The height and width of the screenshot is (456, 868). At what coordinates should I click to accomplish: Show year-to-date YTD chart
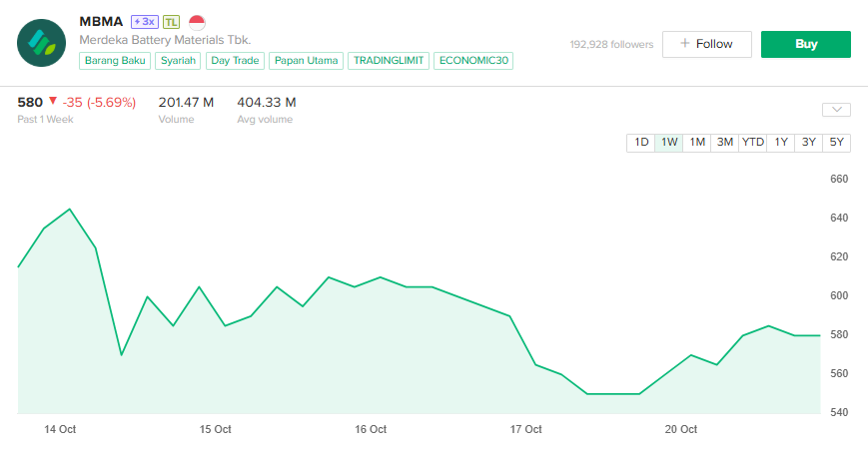[x=752, y=142]
